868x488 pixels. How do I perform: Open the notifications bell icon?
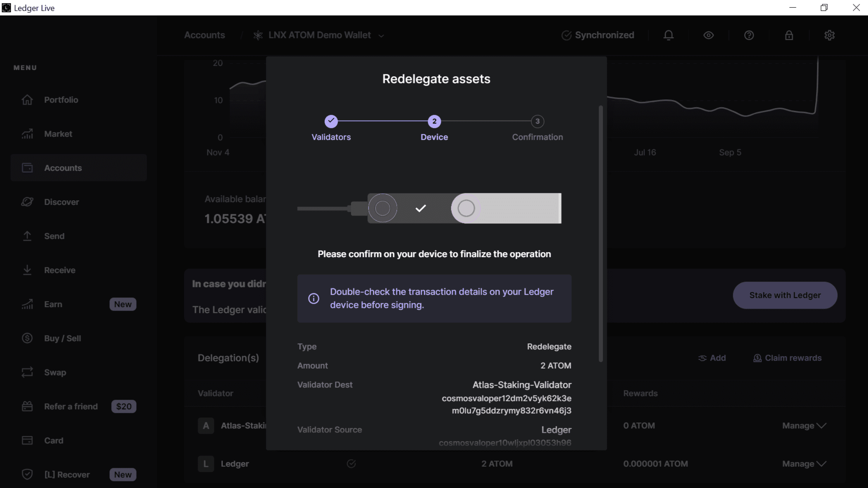click(x=668, y=35)
